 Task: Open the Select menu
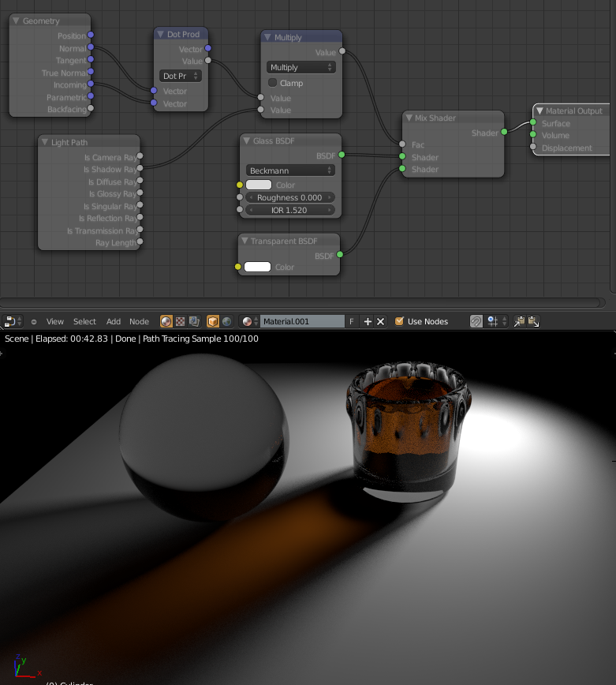pos(84,321)
